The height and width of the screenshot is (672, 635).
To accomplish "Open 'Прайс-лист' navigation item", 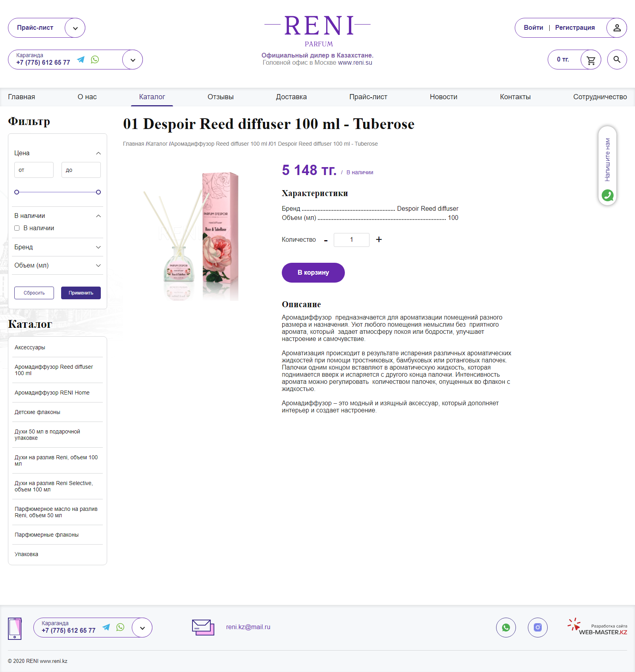I will (x=368, y=97).
